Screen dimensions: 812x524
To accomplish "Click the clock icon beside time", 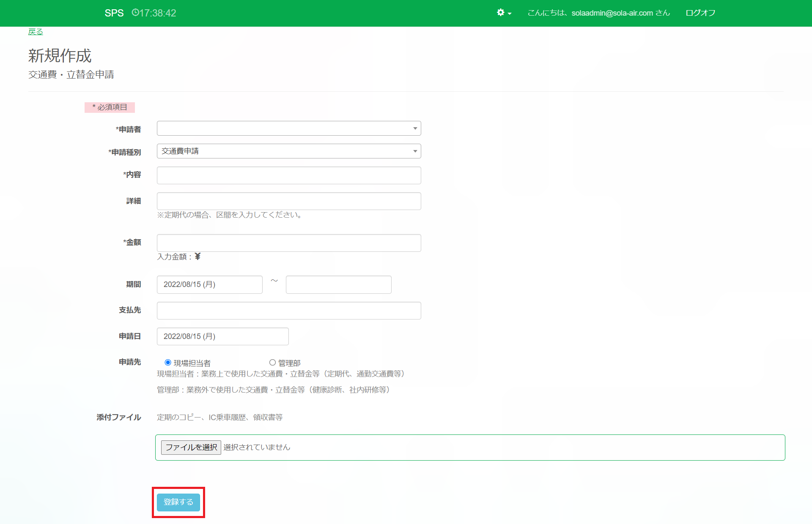I will coord(135,13).
